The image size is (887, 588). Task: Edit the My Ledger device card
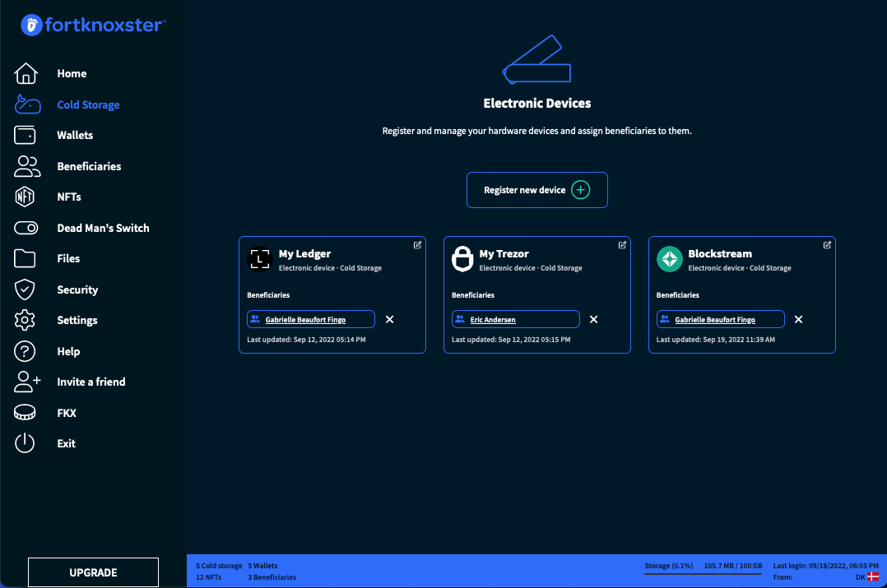point(417,245)
